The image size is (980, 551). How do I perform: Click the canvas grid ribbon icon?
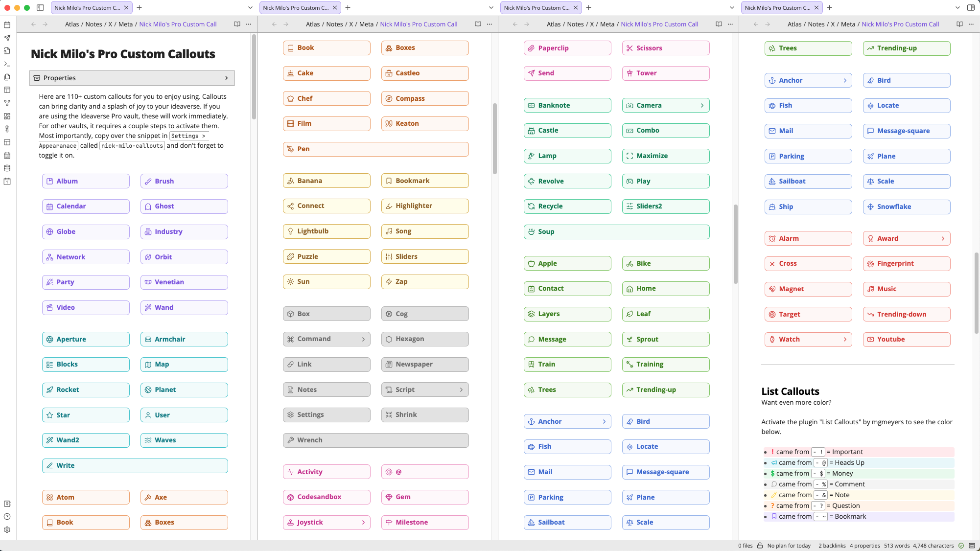tap(7, 116)
